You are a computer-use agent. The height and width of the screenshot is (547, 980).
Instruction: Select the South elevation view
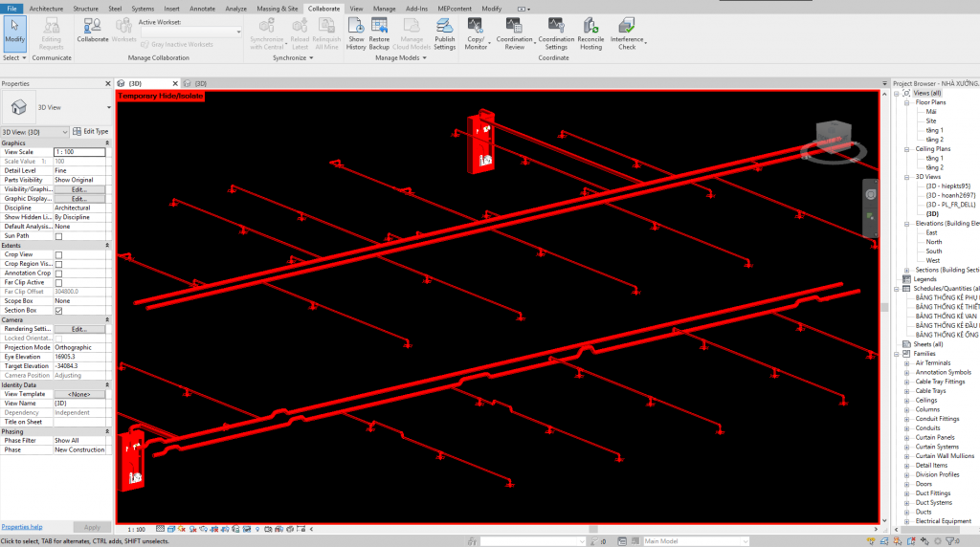[x=934, y=251]
